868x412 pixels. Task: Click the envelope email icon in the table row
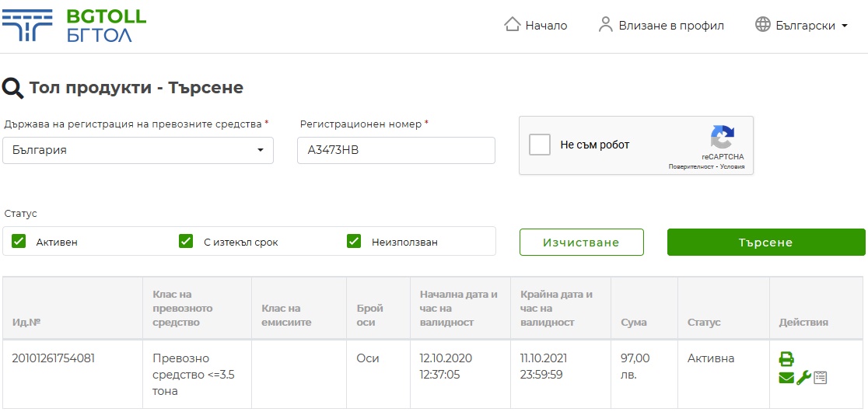[786, 378]
